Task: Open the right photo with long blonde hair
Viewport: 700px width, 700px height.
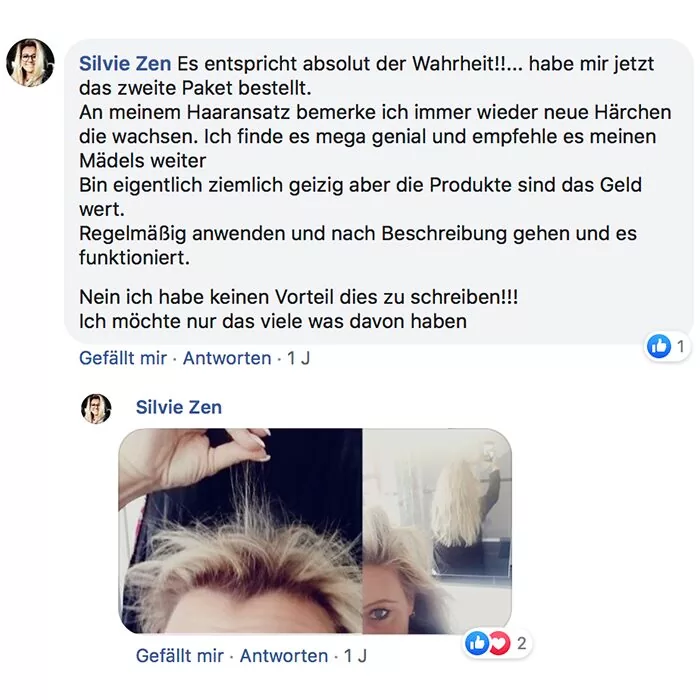Action: pyautogui.click(x=438, y=531)
